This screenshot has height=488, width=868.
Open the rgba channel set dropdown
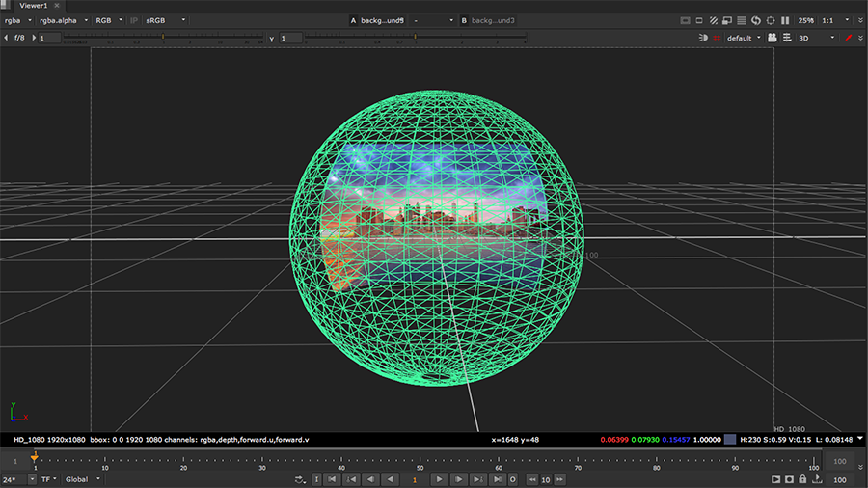pyautogui.click(x=17, y=20)
